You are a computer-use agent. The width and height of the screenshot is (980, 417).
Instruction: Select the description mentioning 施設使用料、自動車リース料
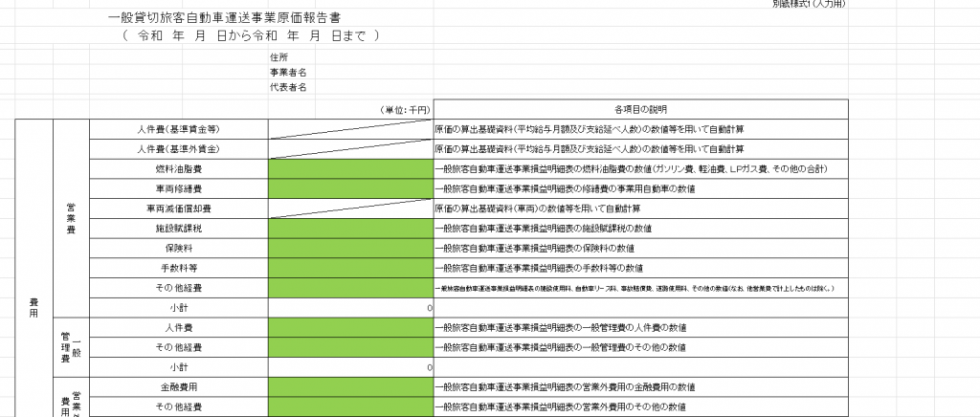[x=640, y=289]
